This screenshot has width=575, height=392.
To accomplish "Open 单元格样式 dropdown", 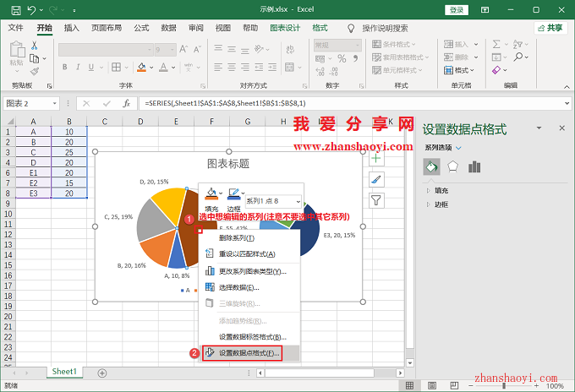I will 397,70.
